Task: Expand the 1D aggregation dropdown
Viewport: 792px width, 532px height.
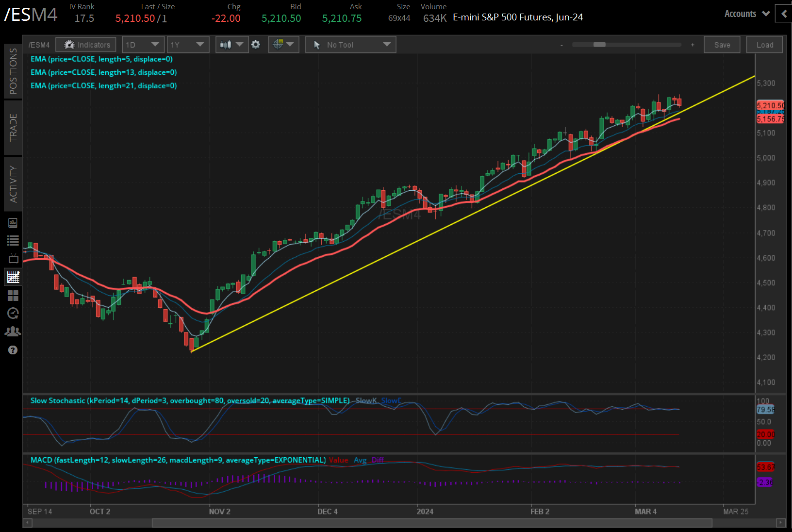Action: 143,45
